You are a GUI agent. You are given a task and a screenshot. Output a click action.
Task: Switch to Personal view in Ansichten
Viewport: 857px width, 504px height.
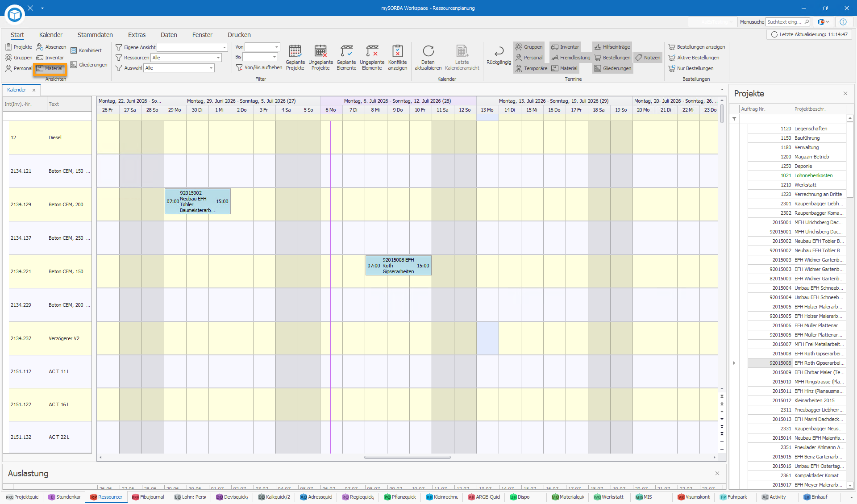19,68
